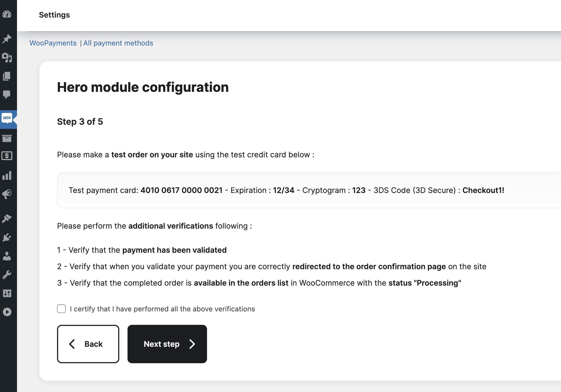The height and width of the screenshot is (392, 561).
Task: Open the WordPress Dashboard icon
Action: click(7, 14)
